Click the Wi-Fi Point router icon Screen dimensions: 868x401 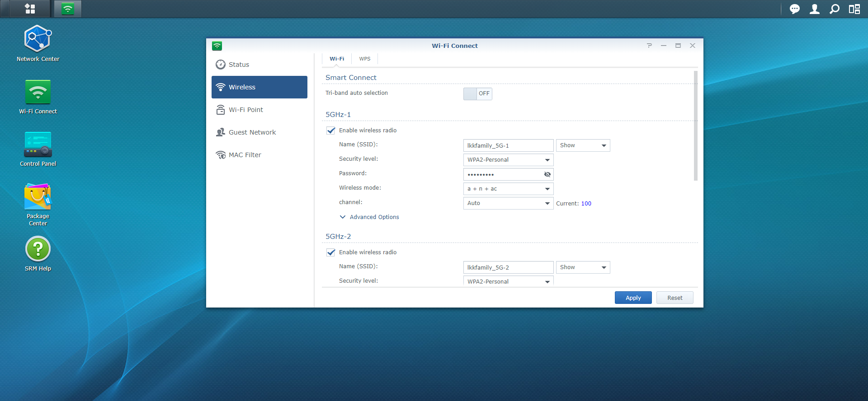(x=221, y=110)
